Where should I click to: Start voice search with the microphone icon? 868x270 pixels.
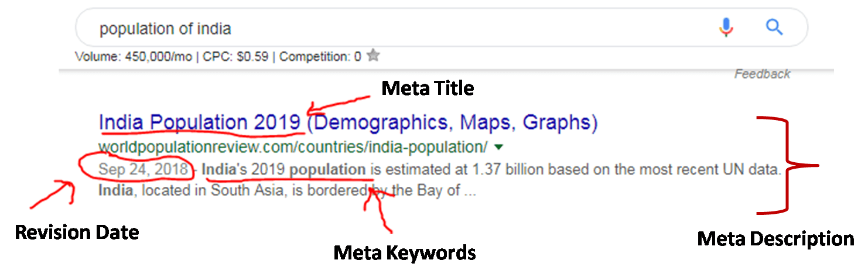pyautogui.click(x=726, y=28)
